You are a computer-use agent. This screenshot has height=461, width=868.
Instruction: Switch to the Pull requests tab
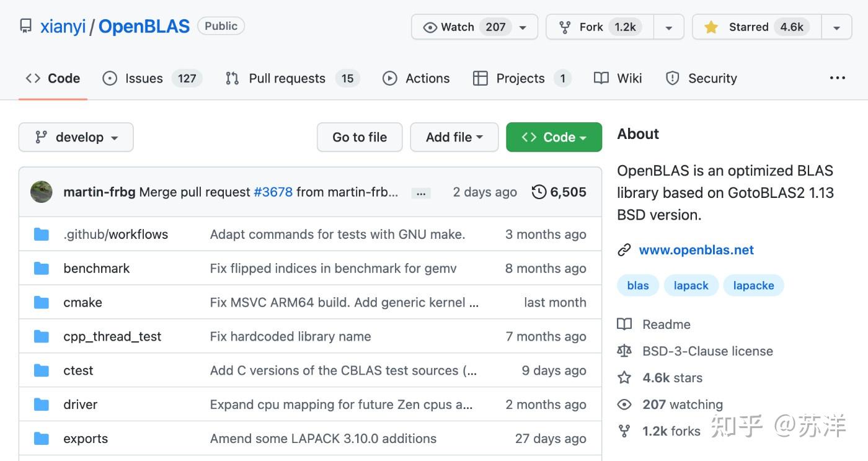pos(292,78)
